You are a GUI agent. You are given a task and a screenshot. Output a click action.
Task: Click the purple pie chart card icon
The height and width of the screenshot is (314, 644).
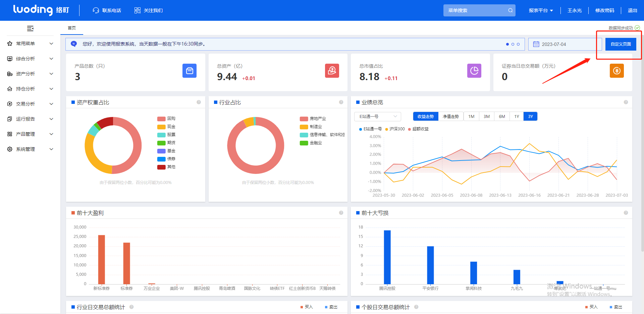tap(474, 71)
